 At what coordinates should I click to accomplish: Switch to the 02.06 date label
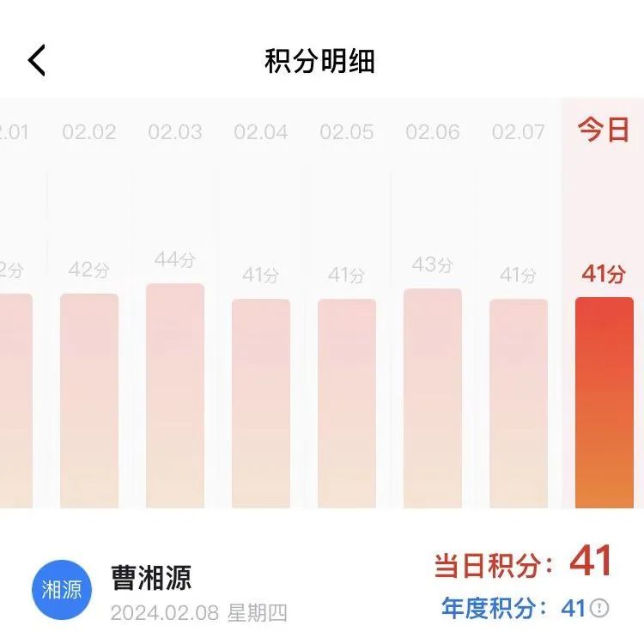pyautogui.click(x=433, y=132)
